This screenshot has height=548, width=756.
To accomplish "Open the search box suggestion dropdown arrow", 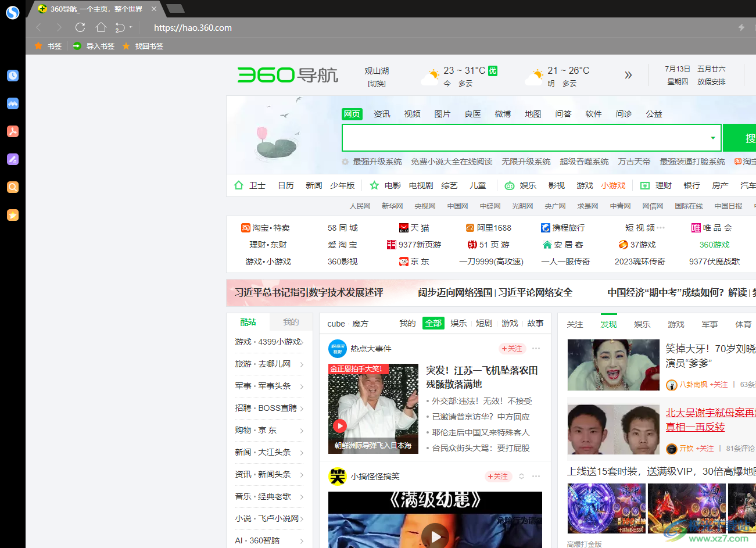I will (x=713, y=138).
